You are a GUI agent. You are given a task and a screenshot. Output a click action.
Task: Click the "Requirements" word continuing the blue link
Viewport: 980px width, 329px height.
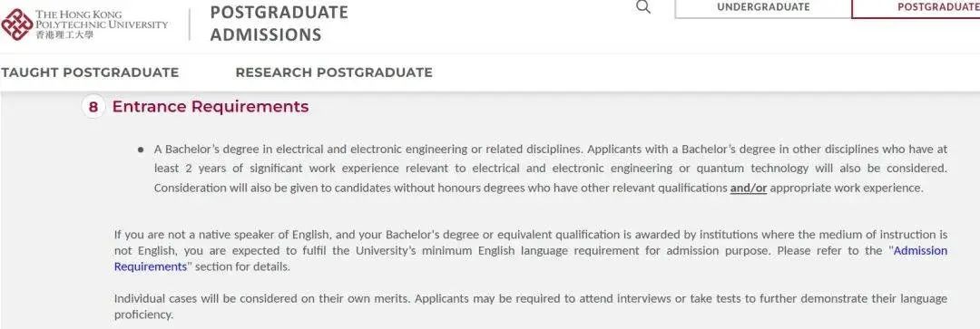point(150,266)
